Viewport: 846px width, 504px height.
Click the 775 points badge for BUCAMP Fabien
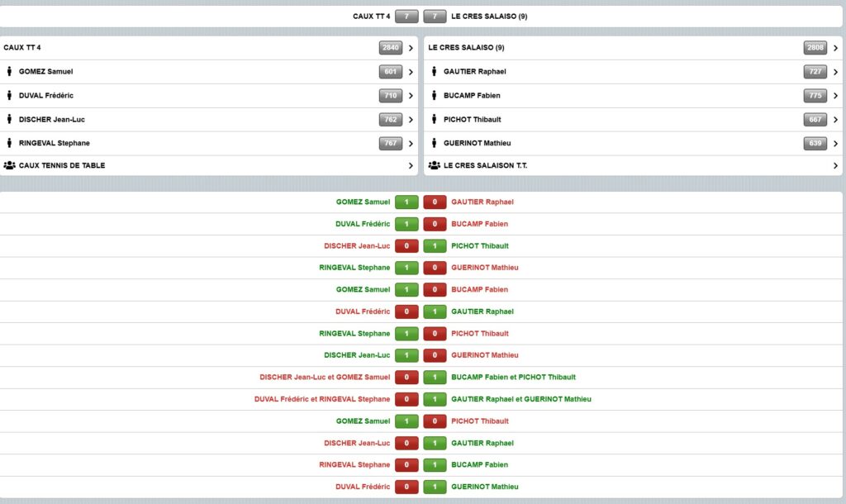coord(815,96)
